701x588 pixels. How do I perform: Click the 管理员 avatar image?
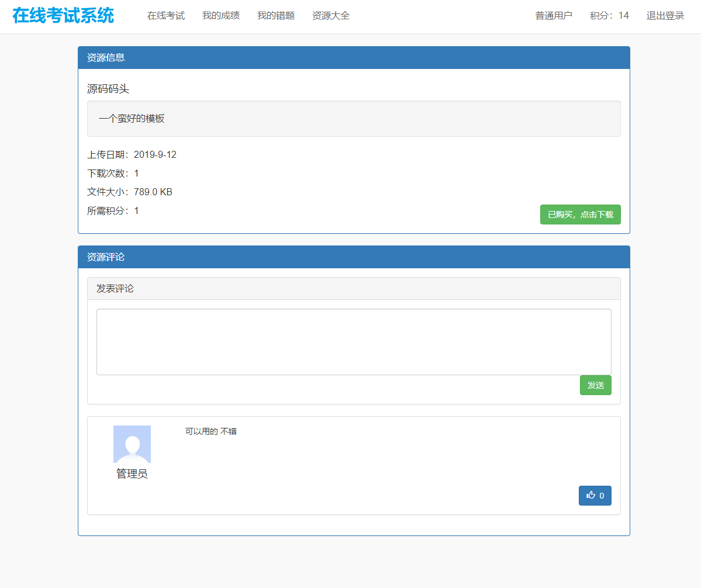(x=132, y=444)
